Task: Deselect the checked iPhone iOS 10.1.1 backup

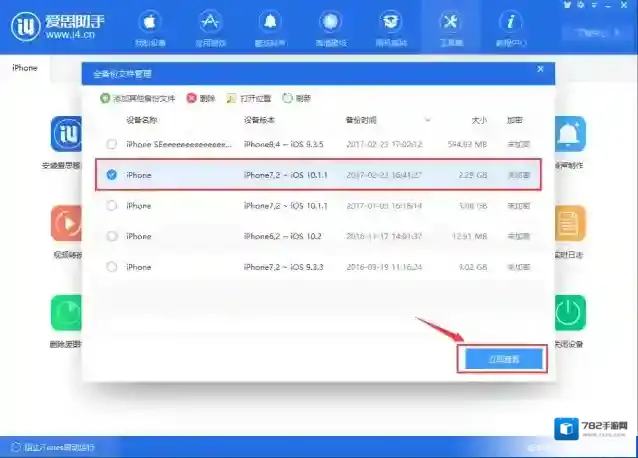Action: [111, 175]
